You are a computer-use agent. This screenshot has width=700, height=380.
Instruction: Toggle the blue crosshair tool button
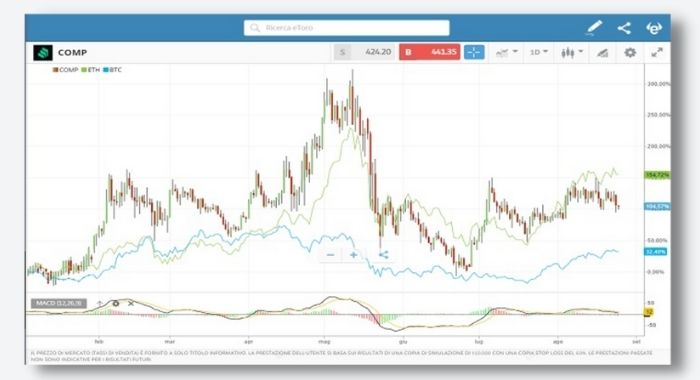474,52
